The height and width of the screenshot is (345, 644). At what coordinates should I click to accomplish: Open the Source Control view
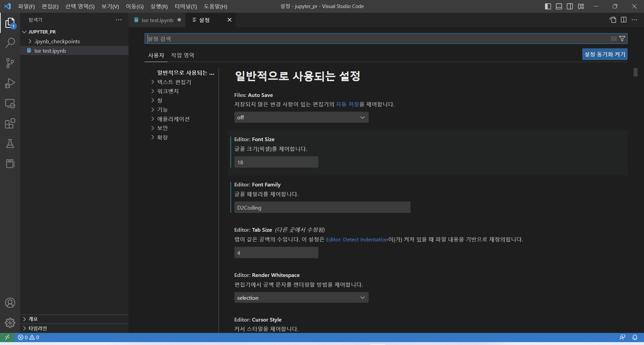(10, 63)
